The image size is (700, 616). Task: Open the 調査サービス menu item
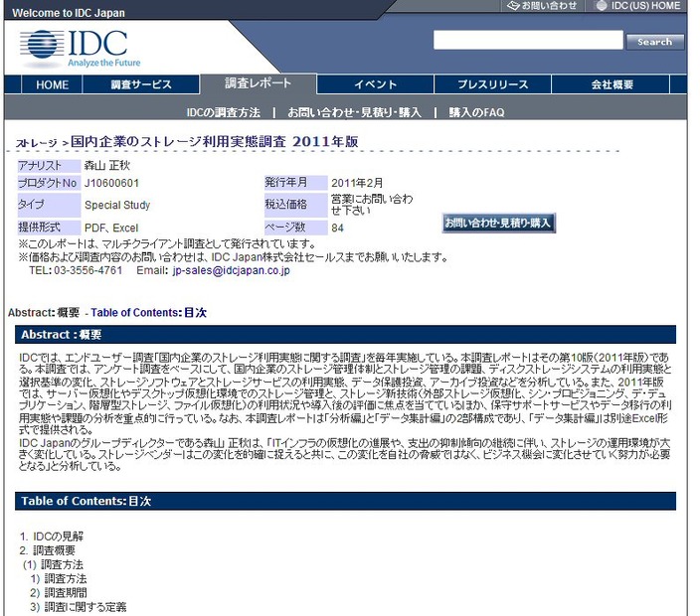(141, 84)
